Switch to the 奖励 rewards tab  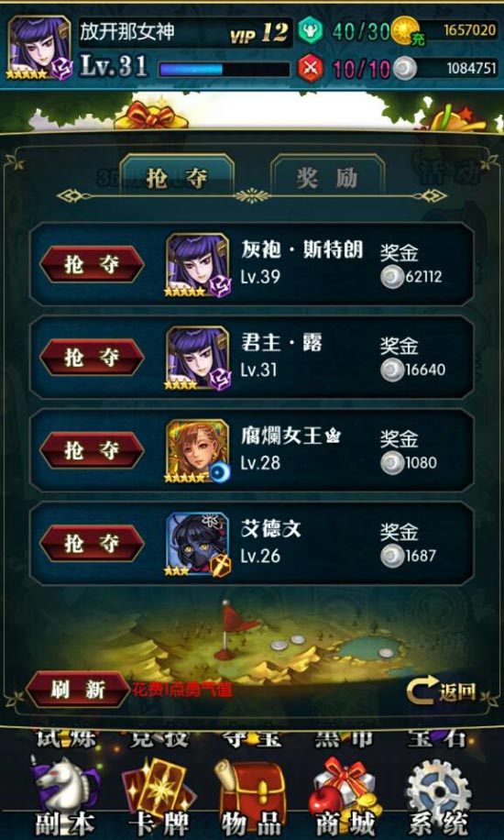[x=327, y=179]
